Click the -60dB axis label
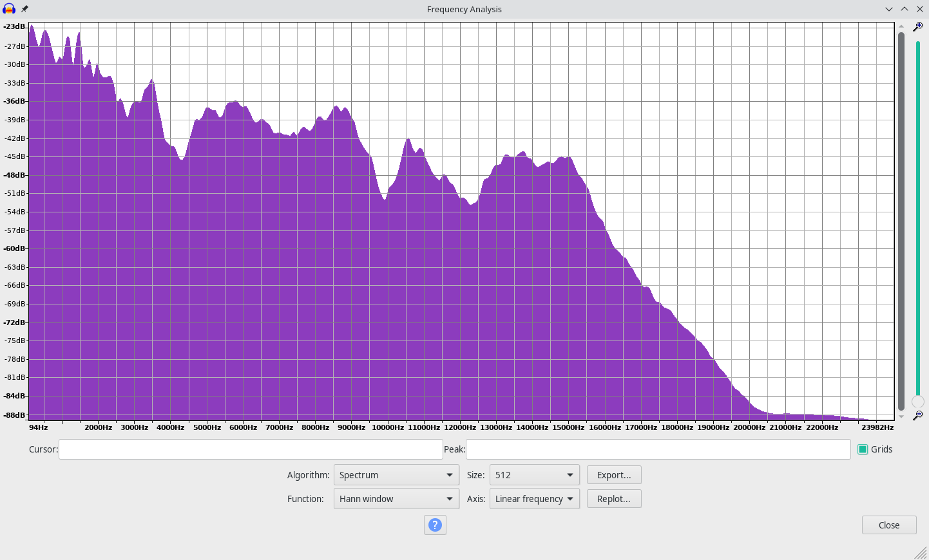This screenshot has width=929, height=560. tap(14, 248)
